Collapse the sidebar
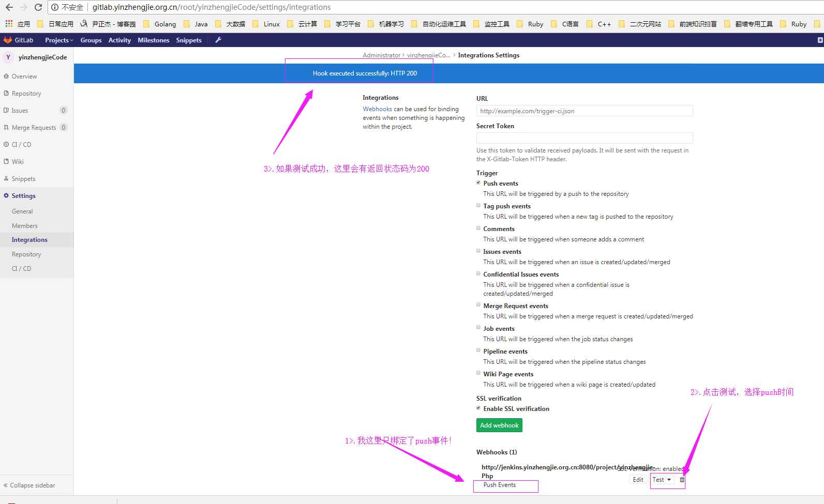This screenshot has height=504, width=824. (29, 485)
